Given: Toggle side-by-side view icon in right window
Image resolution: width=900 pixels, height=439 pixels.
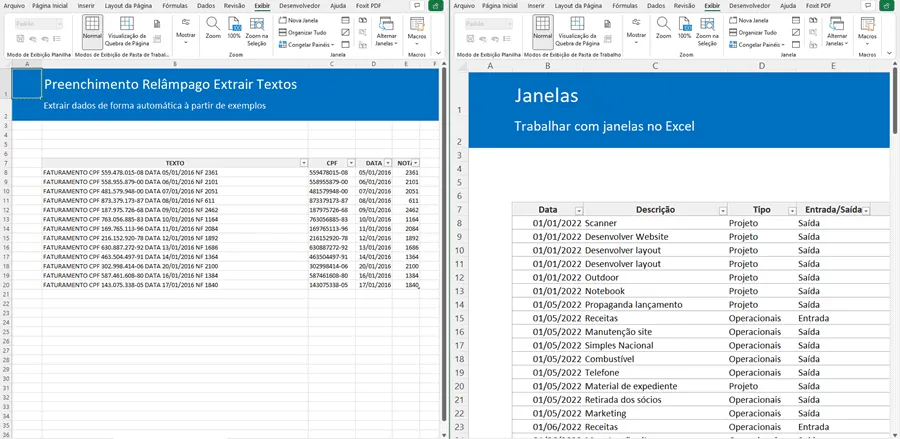Looking at the screenshot, I should (x=813, y=20).
